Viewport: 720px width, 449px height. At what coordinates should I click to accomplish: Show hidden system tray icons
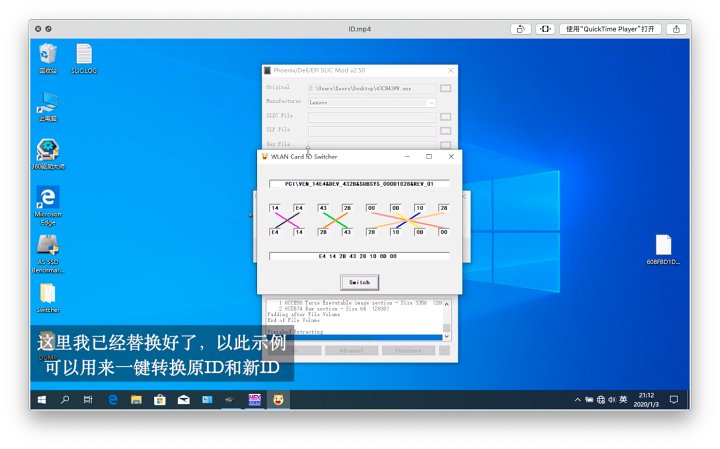[577, 400]
